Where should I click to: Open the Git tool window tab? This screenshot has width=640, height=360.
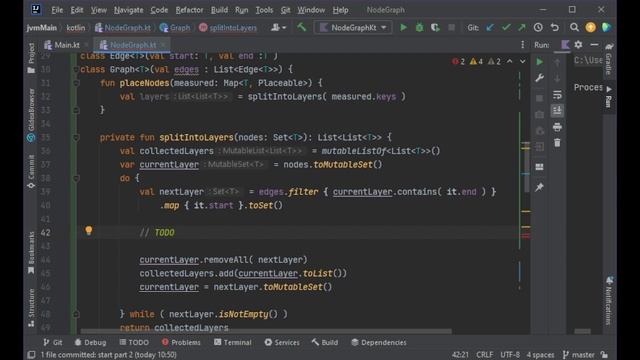tap(53, 342)
